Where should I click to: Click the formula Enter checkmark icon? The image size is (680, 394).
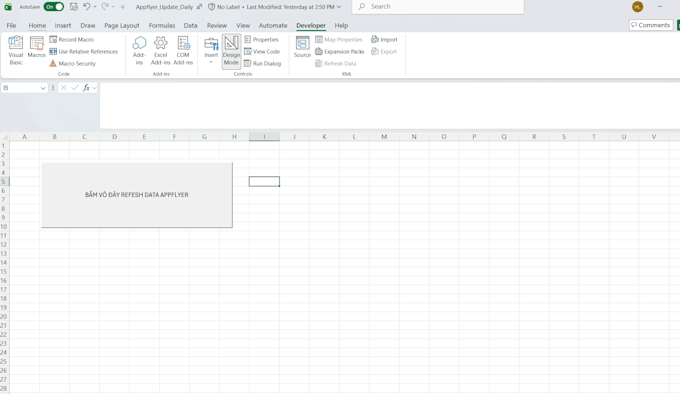[x=75, y=88]
